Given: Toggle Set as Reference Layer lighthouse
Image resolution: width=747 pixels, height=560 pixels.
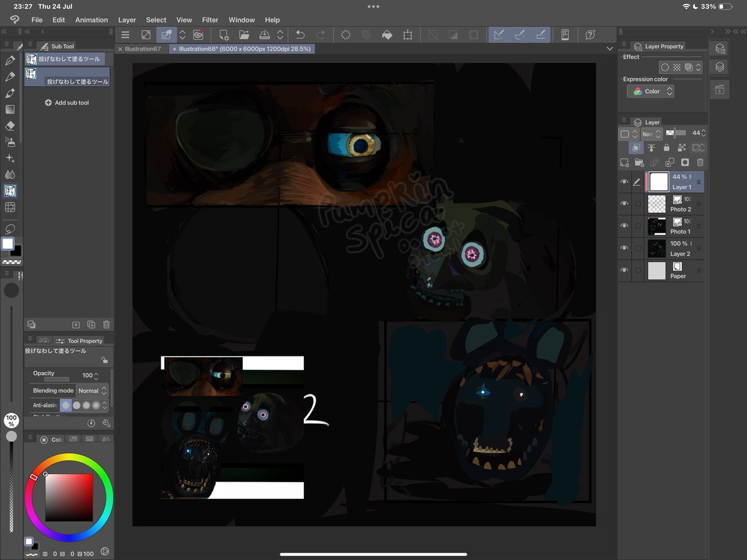Looking at the screenshot, I should [651, 147].
